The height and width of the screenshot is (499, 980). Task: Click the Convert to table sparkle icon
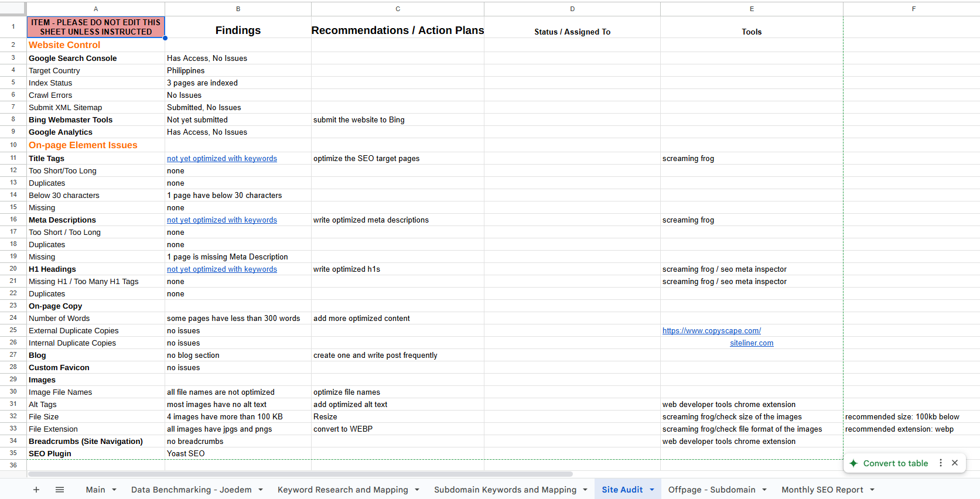853,463
